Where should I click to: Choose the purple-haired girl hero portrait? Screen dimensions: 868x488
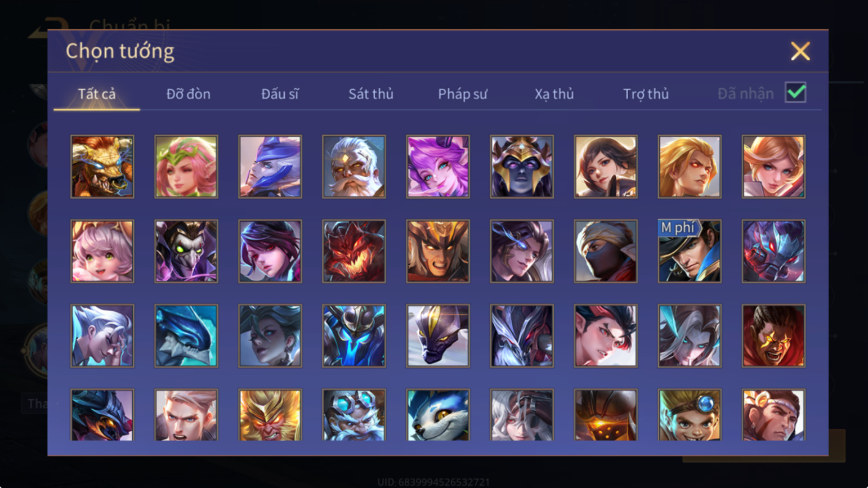click(438, 167)
